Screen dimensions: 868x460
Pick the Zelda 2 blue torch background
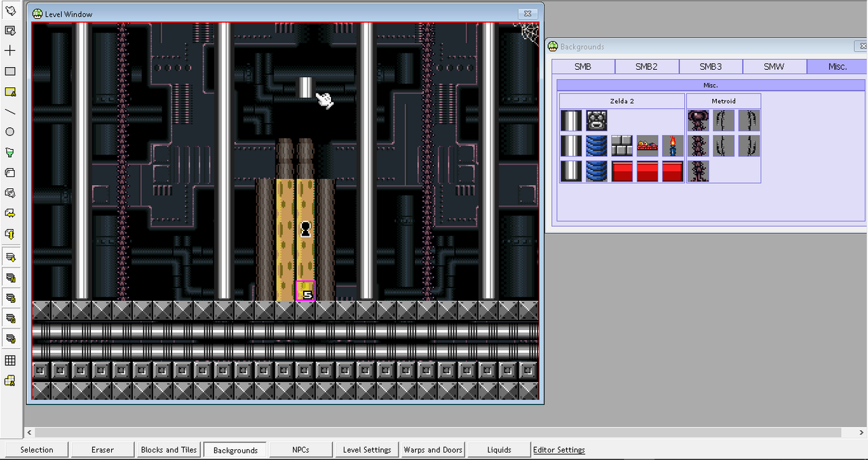[673, 146]
